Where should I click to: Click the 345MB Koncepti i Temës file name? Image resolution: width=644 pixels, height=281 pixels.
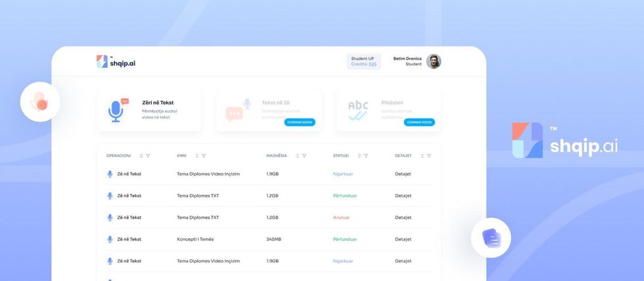(x=195, y=239)
